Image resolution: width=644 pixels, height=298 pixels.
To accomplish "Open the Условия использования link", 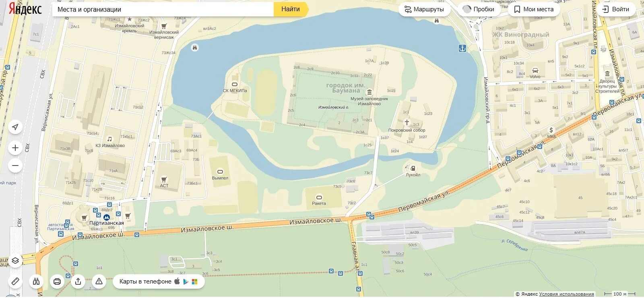I will (x=566, y=294).
